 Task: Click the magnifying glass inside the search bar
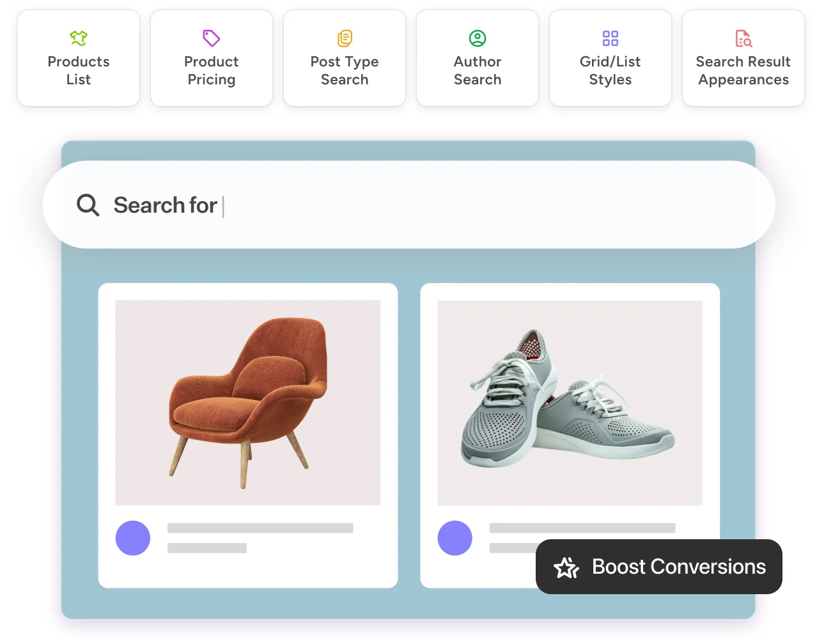pyautogui.click(x=88, y=205)
